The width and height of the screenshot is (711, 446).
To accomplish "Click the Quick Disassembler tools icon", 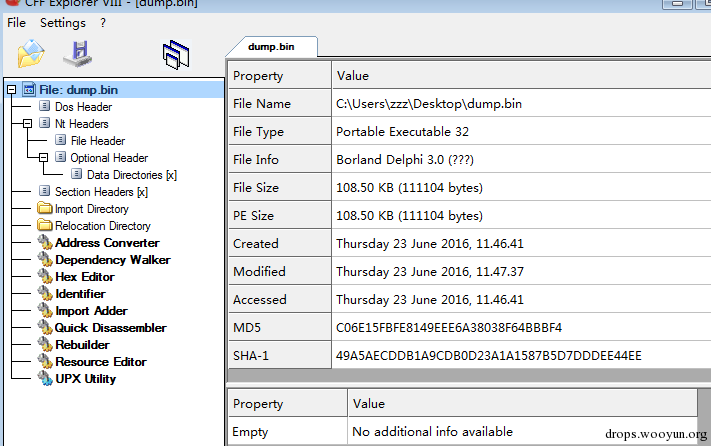I will point(45,327).
